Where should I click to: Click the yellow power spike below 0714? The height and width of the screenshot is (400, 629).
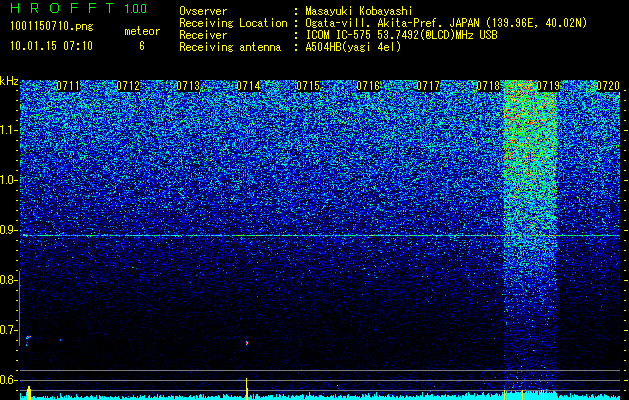246,388
